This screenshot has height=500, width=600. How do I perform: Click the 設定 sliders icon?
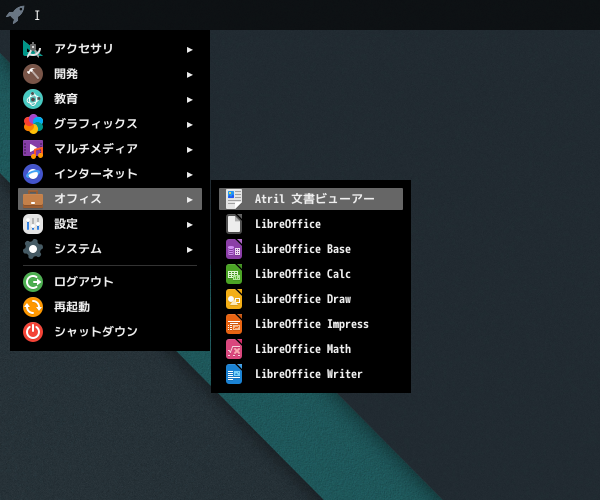point(33,224)
